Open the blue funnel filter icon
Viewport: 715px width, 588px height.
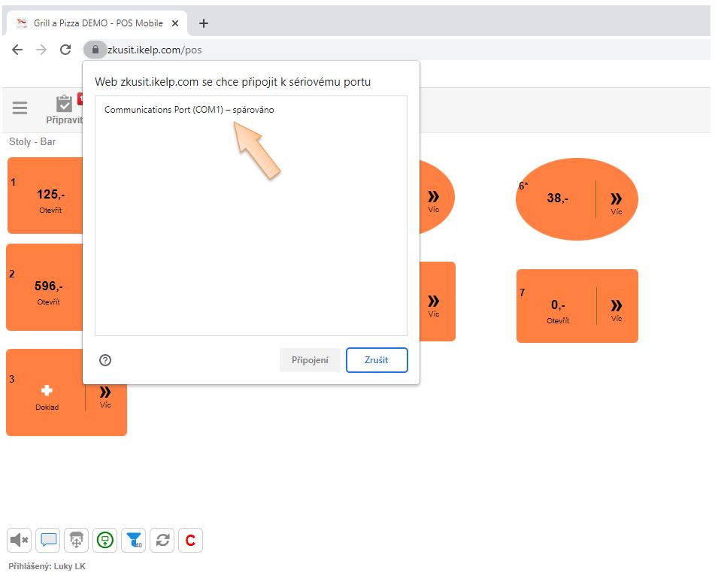click(134, 540)
